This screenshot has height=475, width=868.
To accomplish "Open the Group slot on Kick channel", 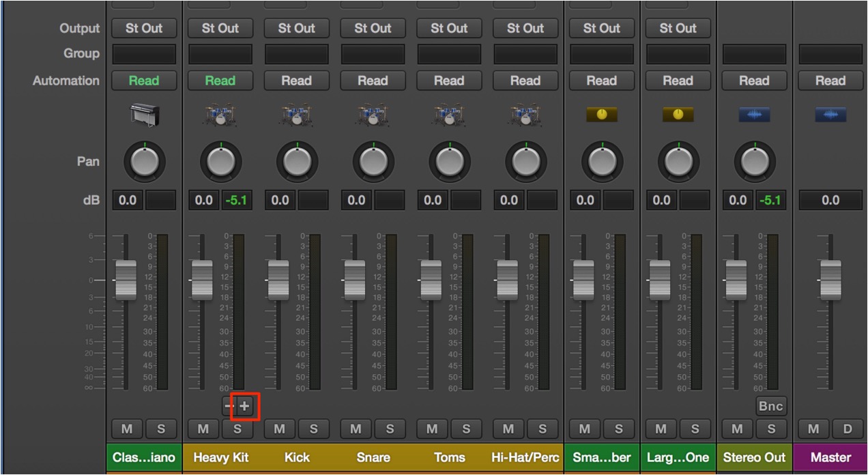I will pyautogui.click(x=296, y=54).
